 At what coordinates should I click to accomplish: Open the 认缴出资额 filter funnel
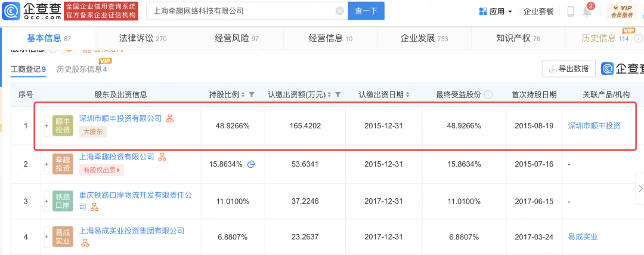point(338,95)
